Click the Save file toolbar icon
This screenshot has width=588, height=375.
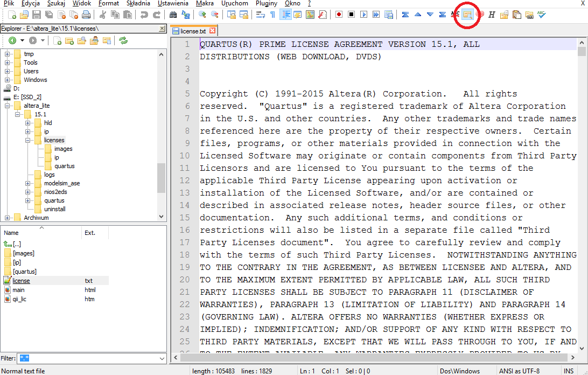point(37,15)
